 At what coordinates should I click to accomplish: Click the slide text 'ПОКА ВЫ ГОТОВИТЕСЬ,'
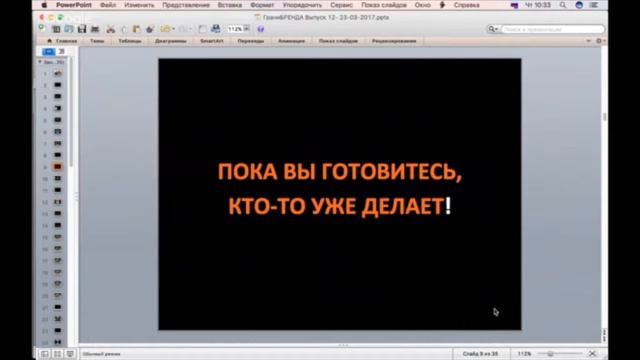340,171
